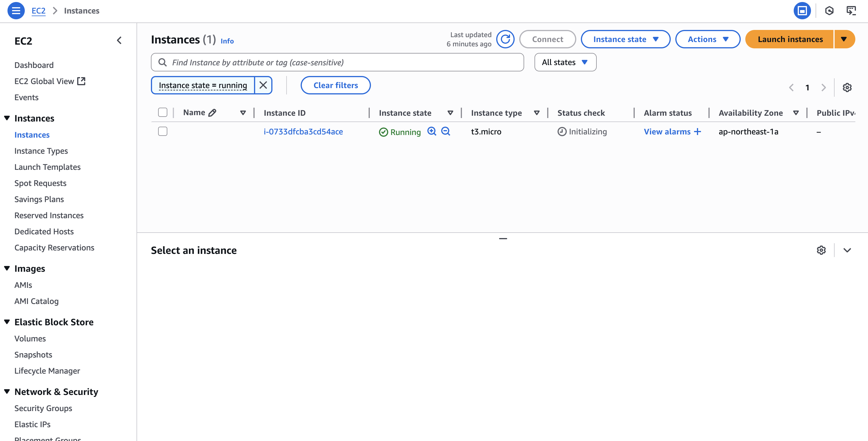
Task: Select the checkbox for instance i-0733dfcba3cd54ace
Action: click(x=163, y=131)
